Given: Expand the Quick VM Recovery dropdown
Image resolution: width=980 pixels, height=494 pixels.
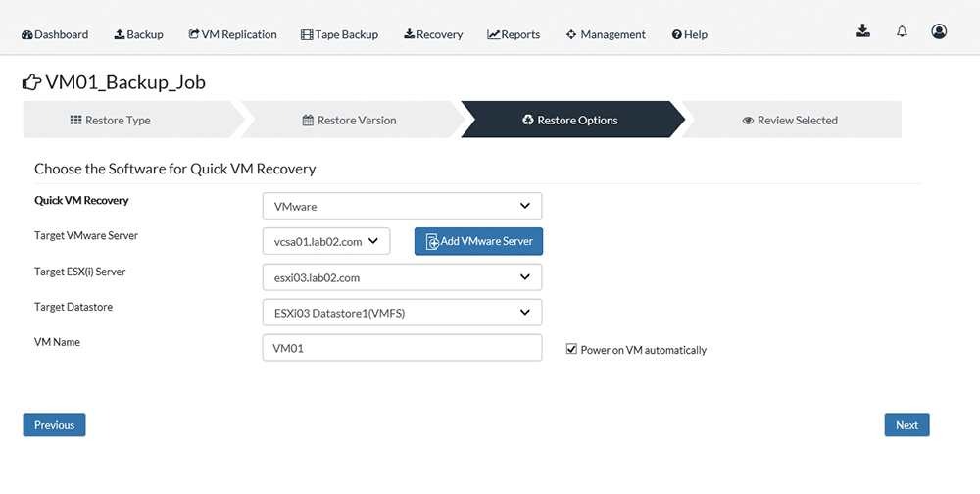Looking at the screenshot, I should coord(402,206).
